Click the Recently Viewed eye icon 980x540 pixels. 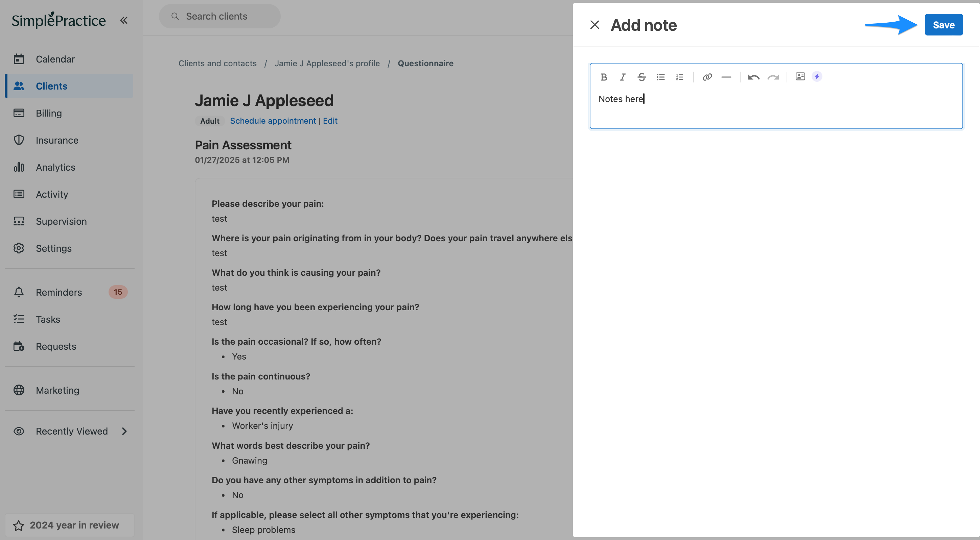19,431
